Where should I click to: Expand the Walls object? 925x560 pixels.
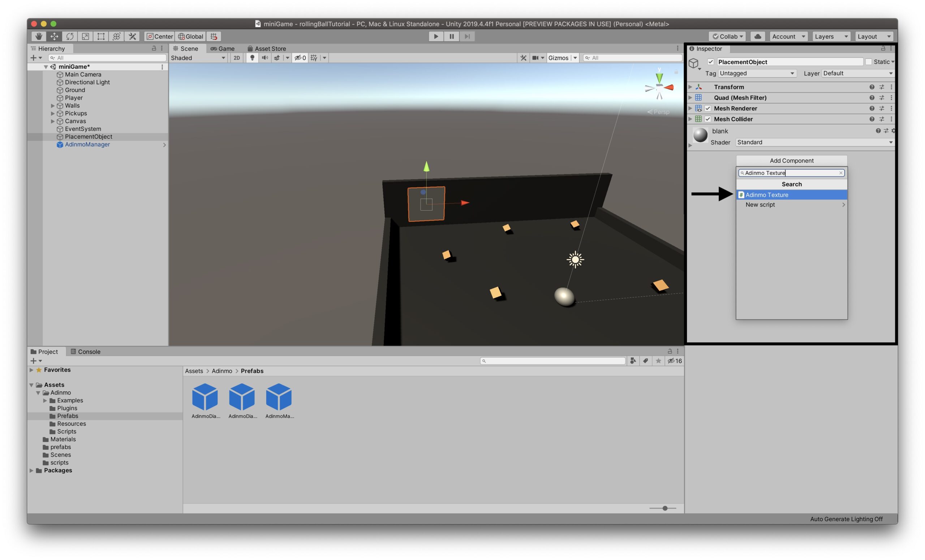tap(52, 106)
